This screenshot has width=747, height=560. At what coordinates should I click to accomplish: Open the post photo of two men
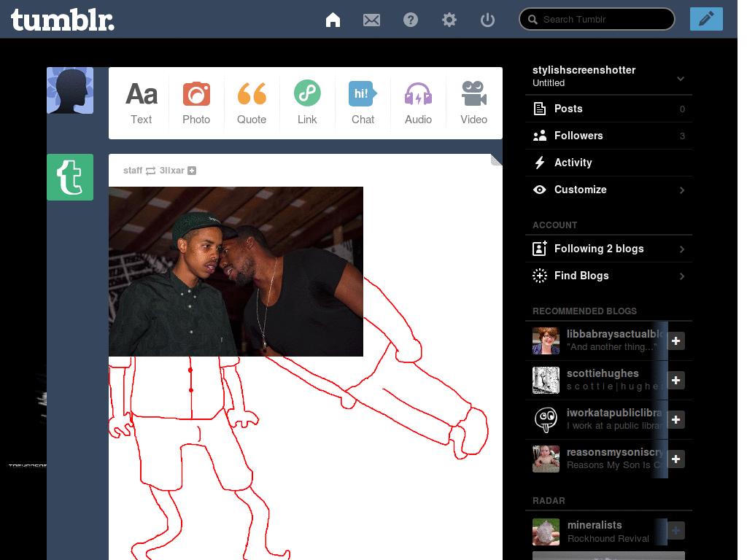(236, 271)
